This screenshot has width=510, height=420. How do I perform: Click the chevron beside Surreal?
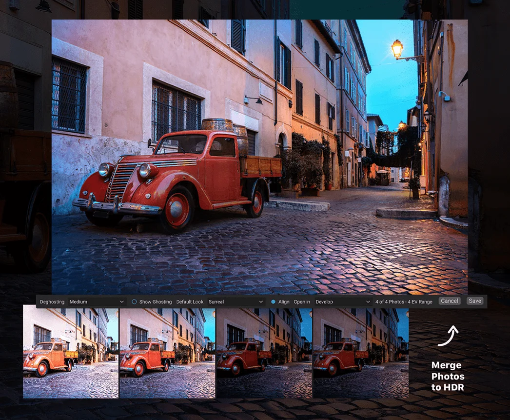[x=261, y=302]
